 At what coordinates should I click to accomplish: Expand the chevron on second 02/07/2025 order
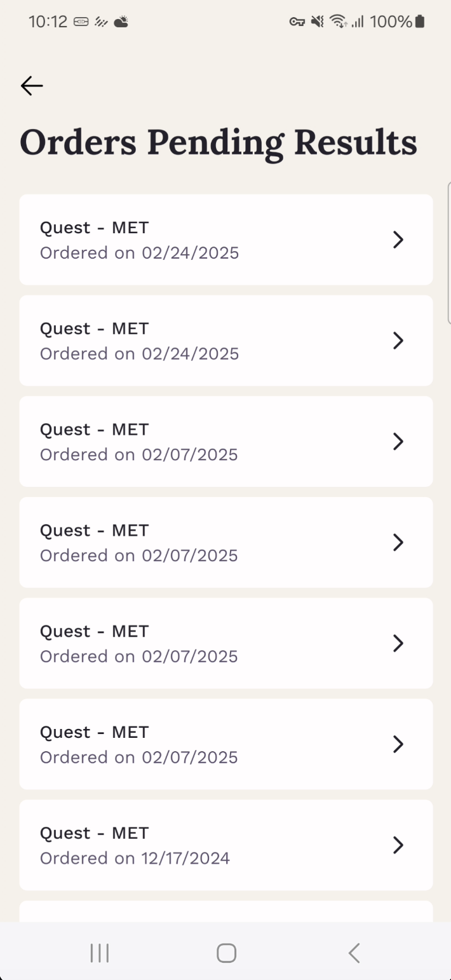(x=398, y=542)
